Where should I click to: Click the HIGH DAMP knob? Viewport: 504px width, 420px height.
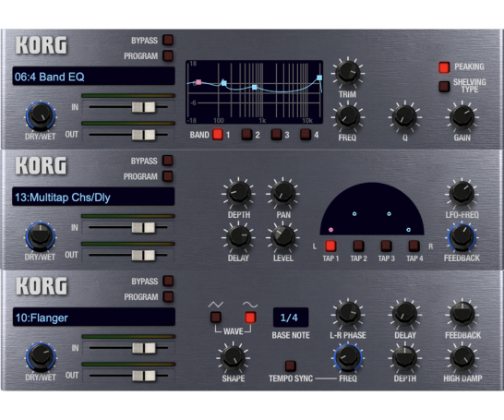pos(462,357)
